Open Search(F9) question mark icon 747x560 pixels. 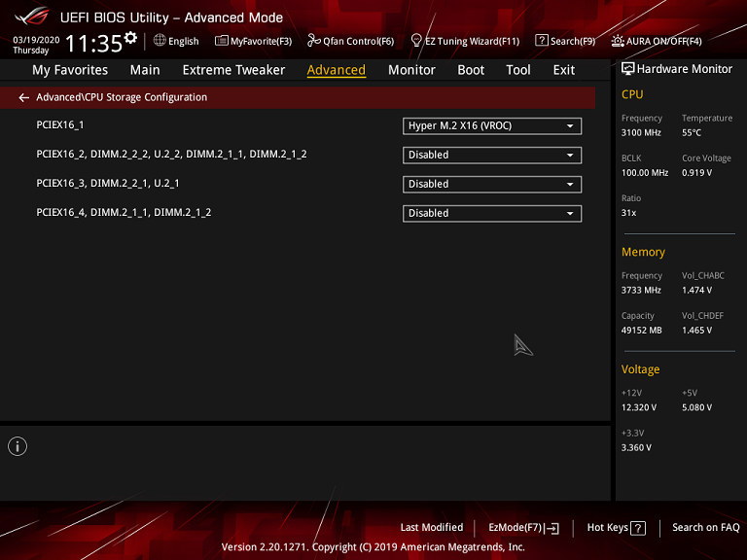tap(542, 41)
